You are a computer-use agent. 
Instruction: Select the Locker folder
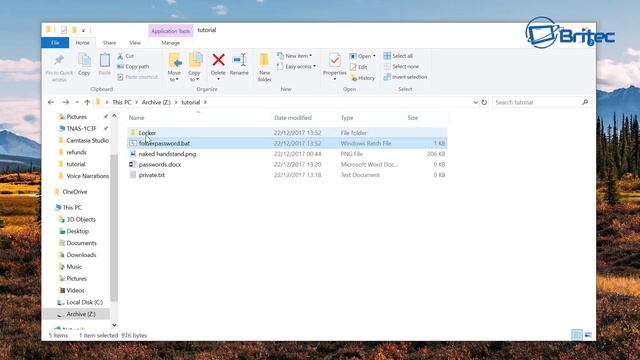click(287, 133)
